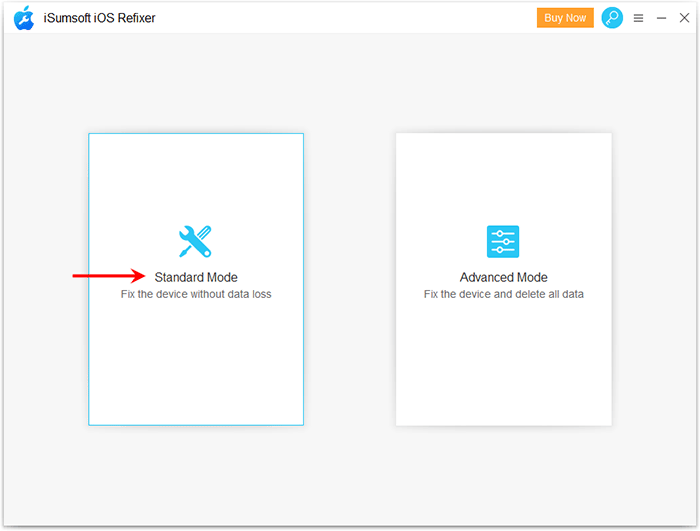This screenshot has height=531, width=700.
Task: Close the iOS Refixer window
Action: [x=684, y=18]
